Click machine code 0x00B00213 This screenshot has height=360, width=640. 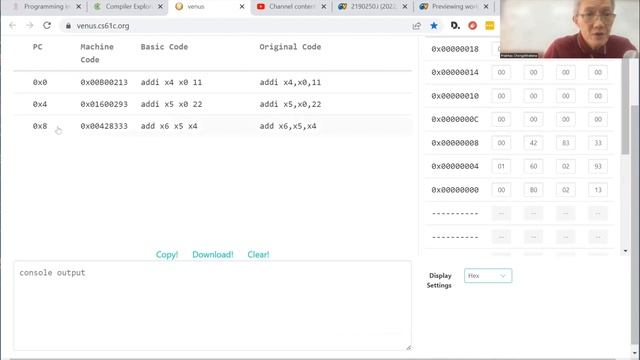click(x=104, y=82)
